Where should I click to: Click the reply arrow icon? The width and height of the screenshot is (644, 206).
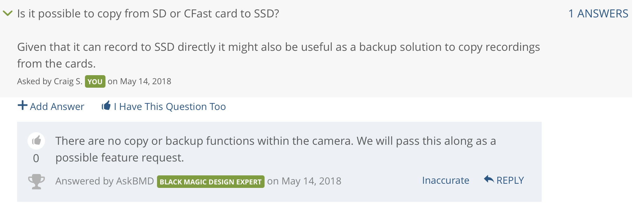click(x=489, y=179)
